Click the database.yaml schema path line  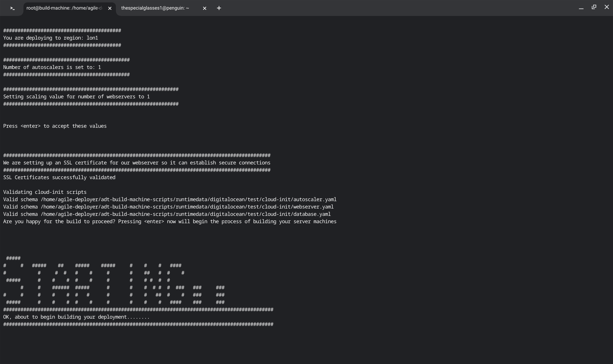(x=167, y=214)
